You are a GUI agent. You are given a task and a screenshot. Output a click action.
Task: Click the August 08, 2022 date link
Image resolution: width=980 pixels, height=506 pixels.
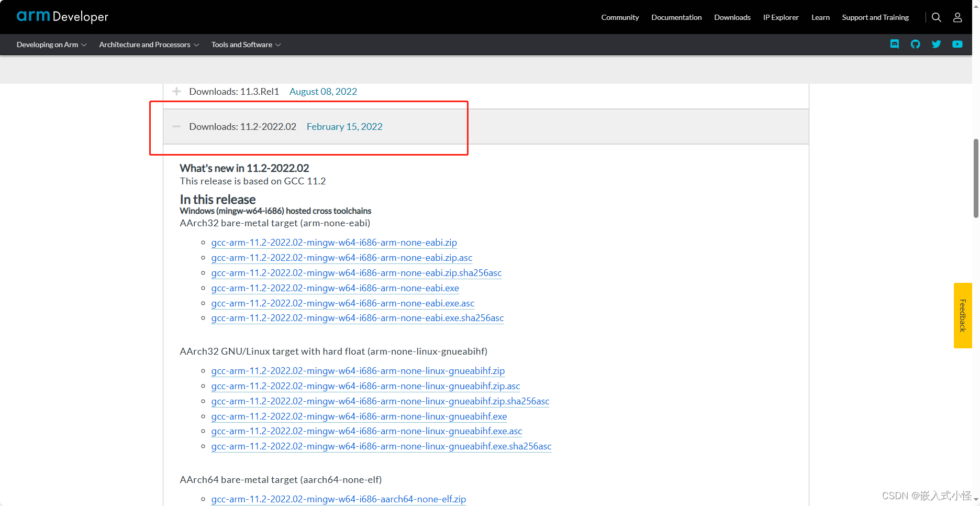coord(323,92)
